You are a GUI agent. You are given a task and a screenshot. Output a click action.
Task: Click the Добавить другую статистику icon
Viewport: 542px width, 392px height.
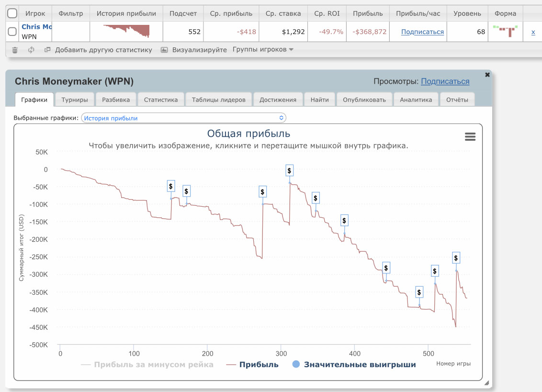point(47,50)
